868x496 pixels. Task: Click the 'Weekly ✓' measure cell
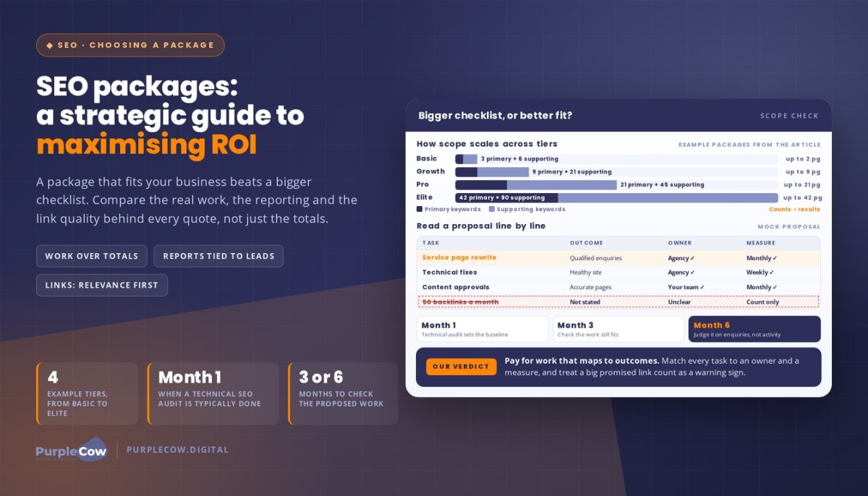click(x=760, y=273)
